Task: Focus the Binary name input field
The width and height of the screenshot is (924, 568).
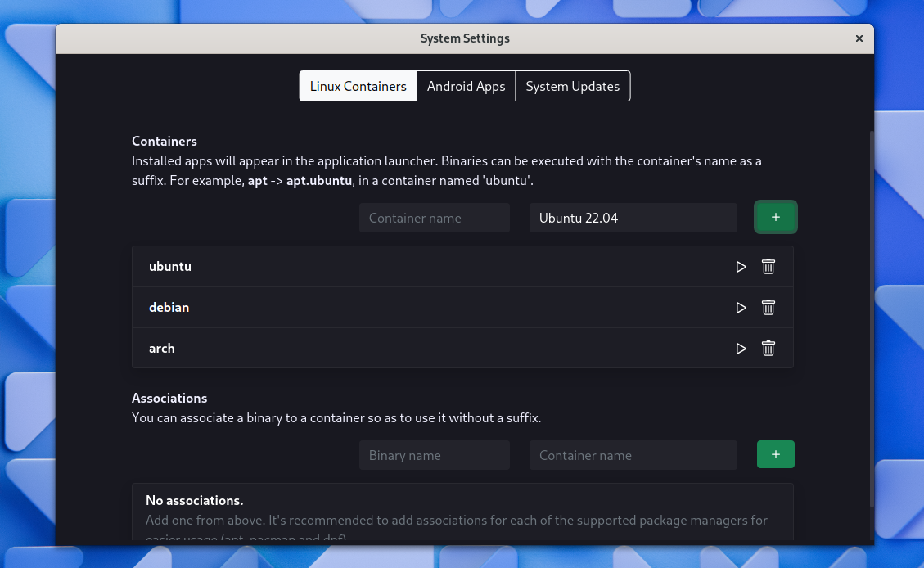Action: (435, 455)
